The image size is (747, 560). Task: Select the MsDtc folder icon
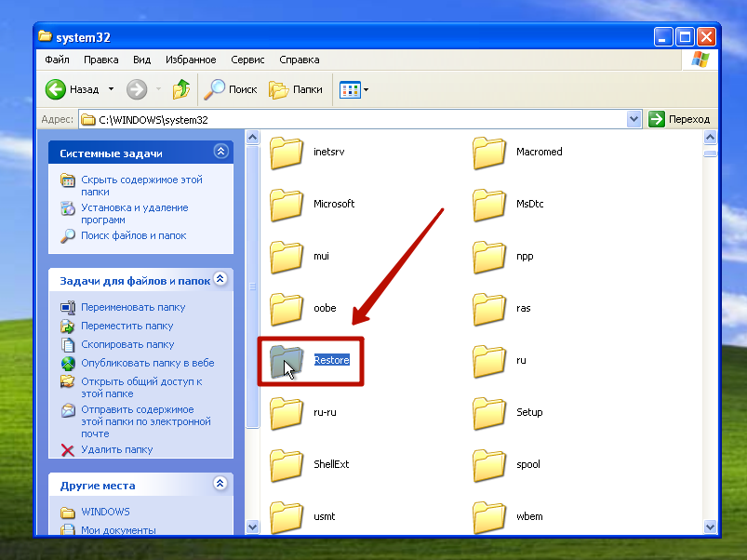click(x=489, y=205)
